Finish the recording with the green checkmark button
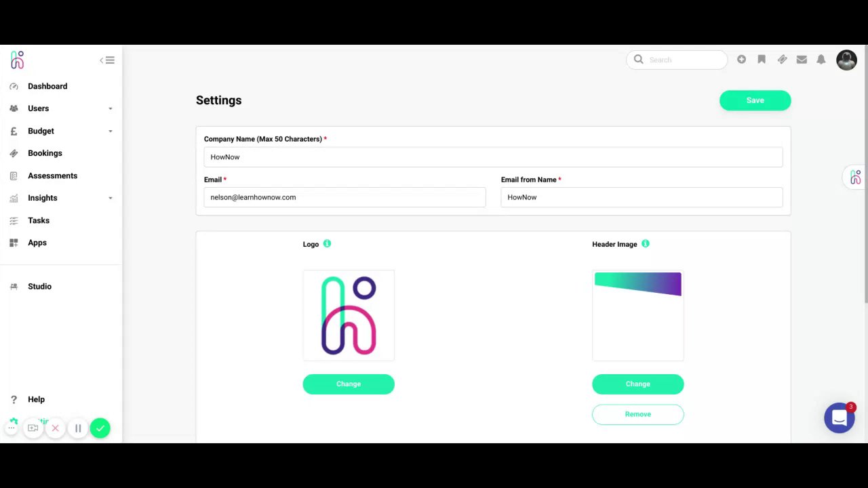868x488 pixels. tap(100, 428)
